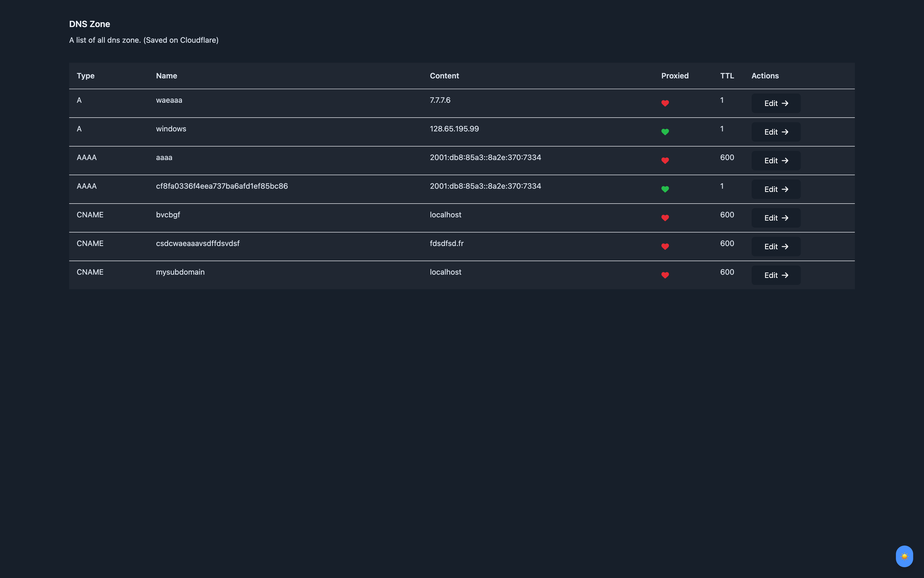Enable proxying on the 7.7.7.6 record

tap(665, 103)
